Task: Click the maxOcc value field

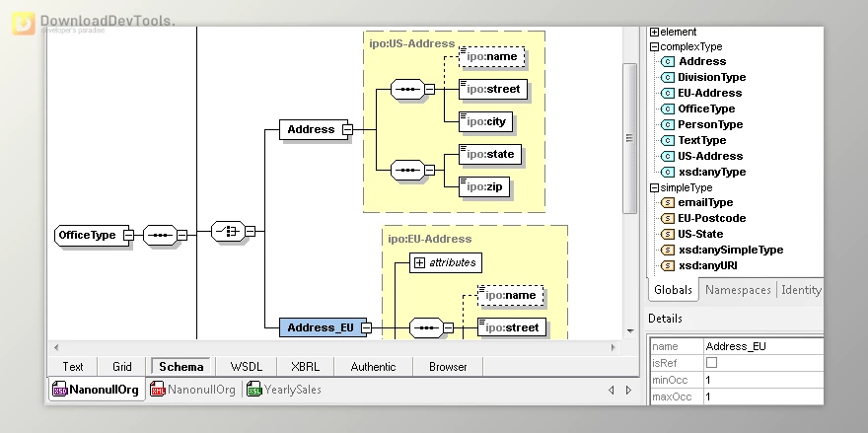Action: (x=763, y=397)
